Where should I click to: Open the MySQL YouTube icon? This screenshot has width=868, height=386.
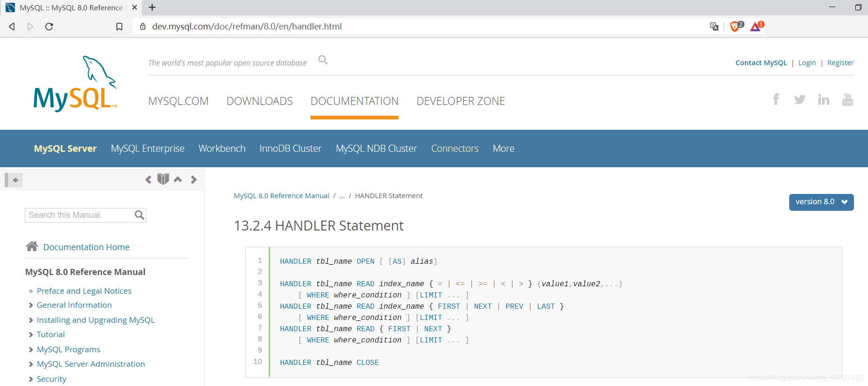[847, 99]
